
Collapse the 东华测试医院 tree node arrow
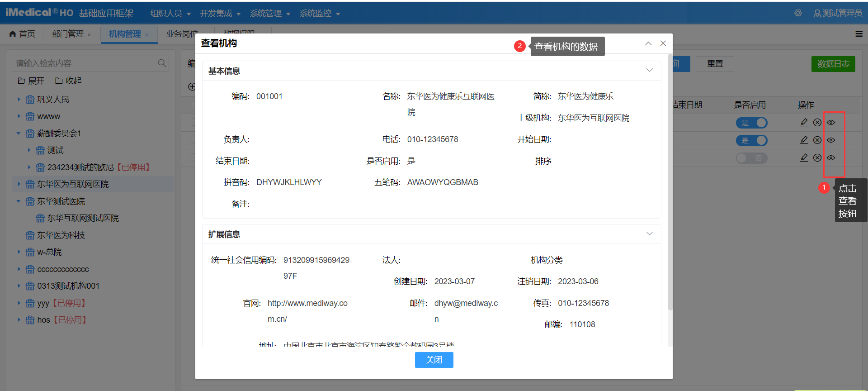(19, 201)
